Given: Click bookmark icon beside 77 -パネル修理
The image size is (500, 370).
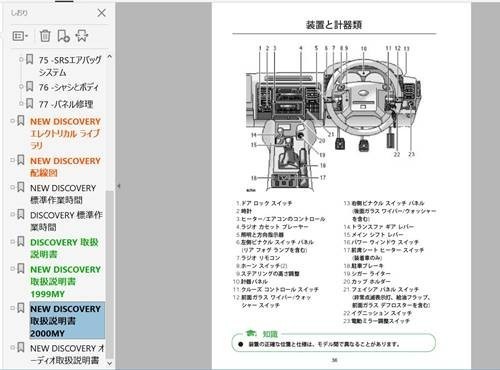Looking at the screenshot, I should tap(30, 103).
